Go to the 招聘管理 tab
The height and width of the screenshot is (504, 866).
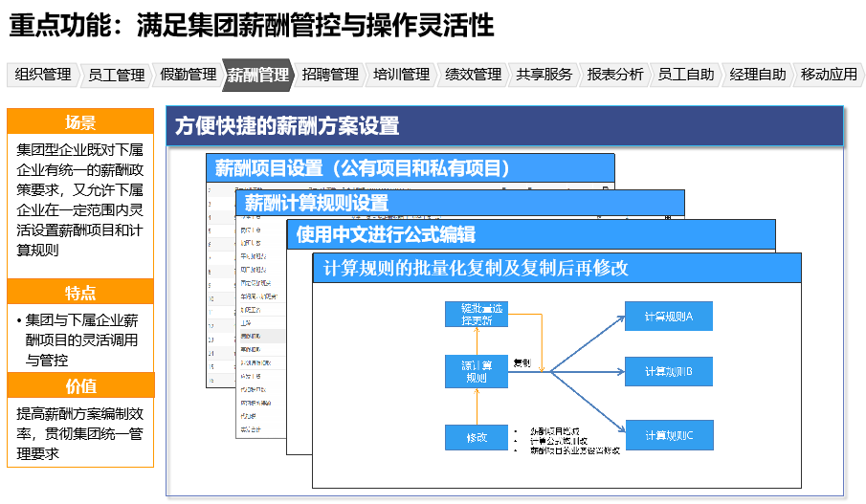coord(330,75)
